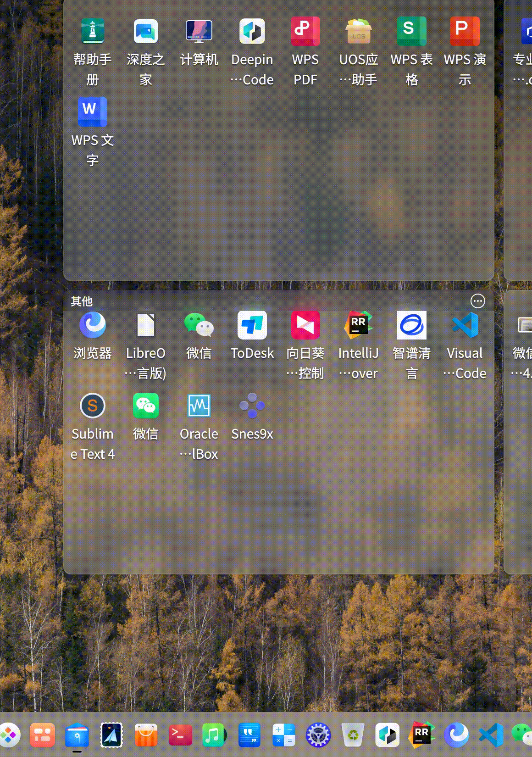Screen dimensions: 532x757
Task: Open the 计算机 icon
Action: [x=199, y=31]
